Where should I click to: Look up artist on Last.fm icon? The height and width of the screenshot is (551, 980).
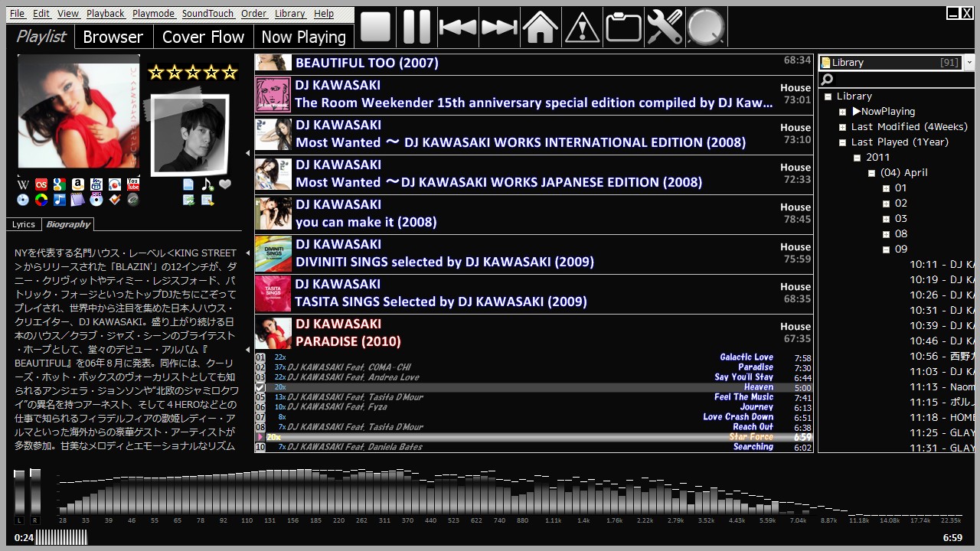(x=41, y=184)
